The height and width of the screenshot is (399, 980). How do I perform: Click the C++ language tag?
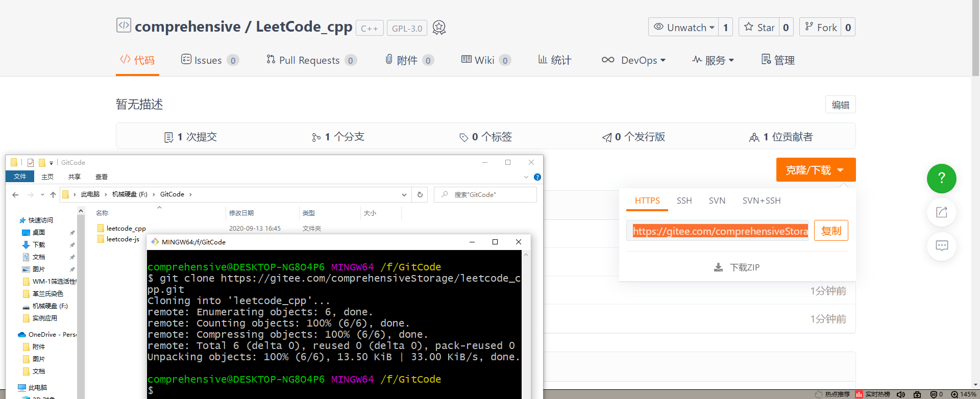[370, 28]
